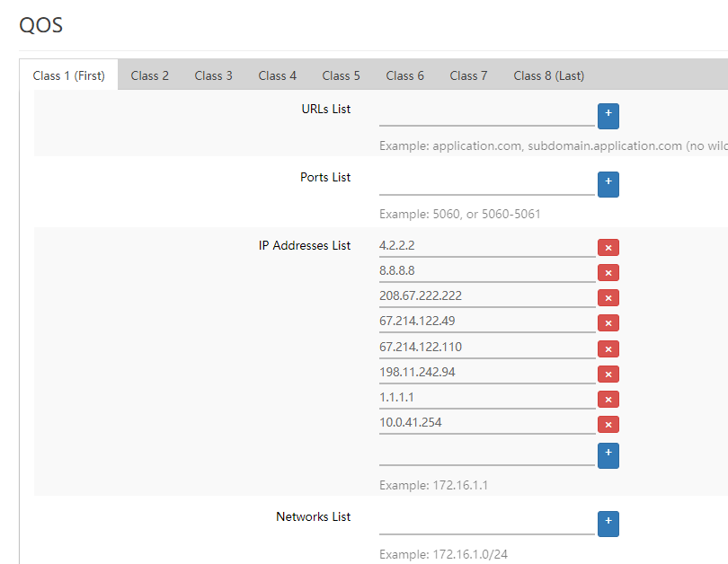Remove the 198.11.242.94 IP address

click(x=608, y=375)
